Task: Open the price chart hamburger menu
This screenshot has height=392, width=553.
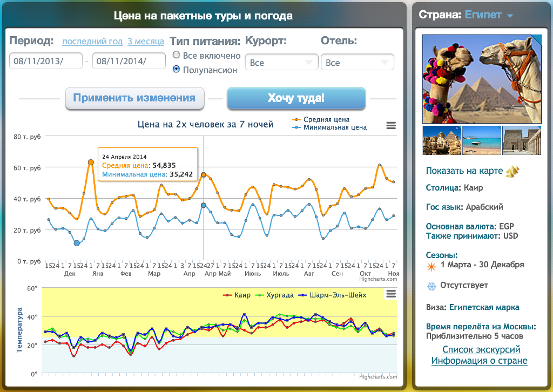Action: [x=391, y=125]
